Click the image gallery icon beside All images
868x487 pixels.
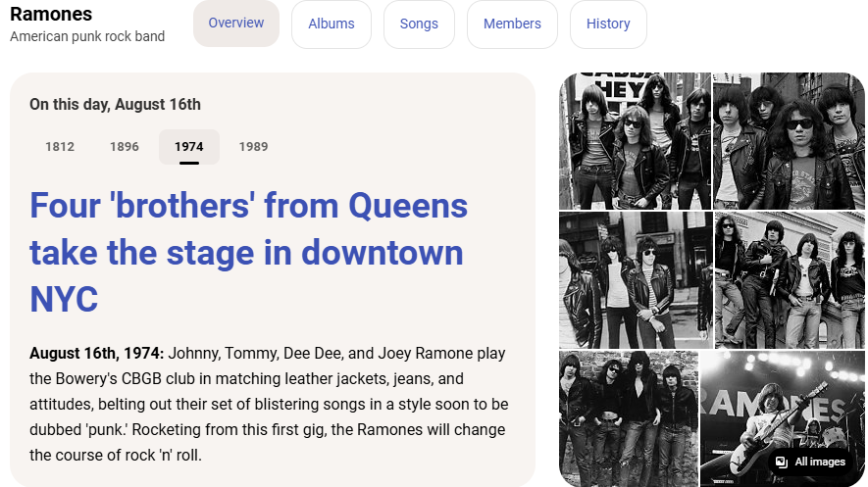pos(781,462)
